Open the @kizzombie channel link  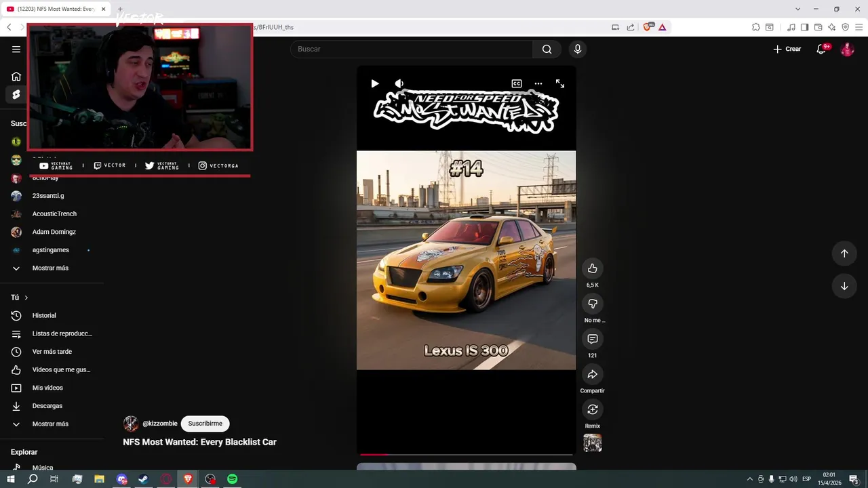[x=160, y=424]
